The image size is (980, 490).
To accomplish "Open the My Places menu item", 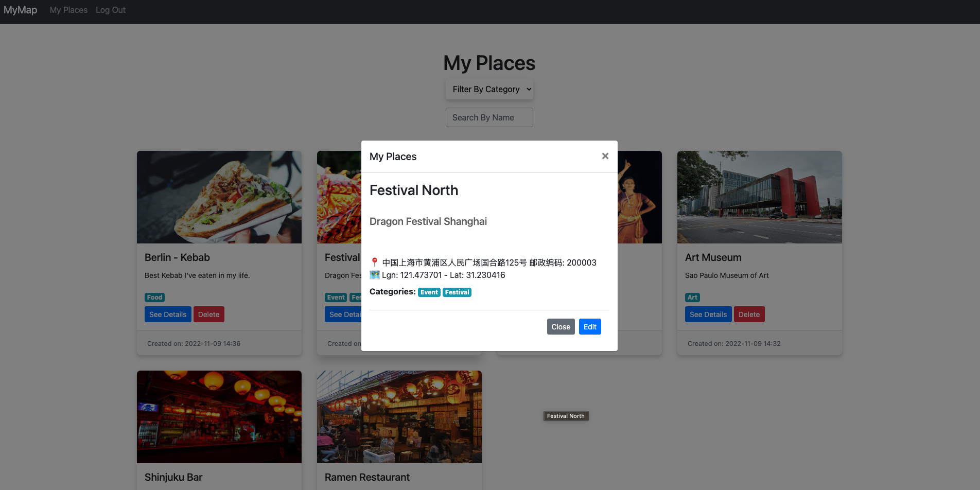I will [x=68, y=10].
